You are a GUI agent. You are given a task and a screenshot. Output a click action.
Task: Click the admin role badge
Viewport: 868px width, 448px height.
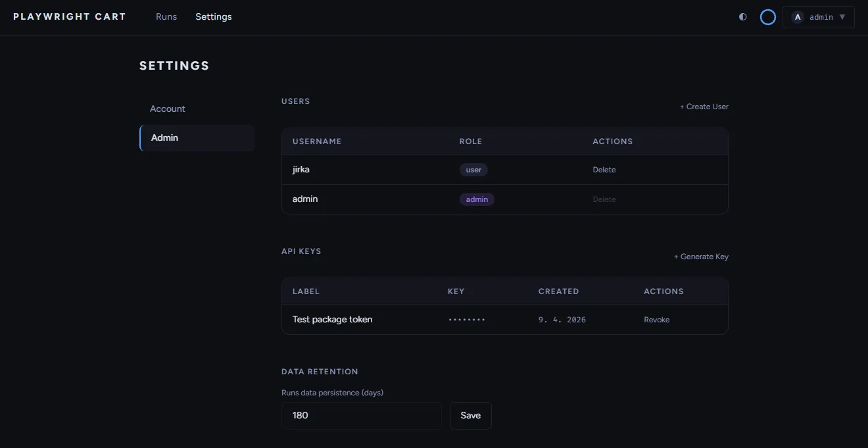point(477,199)
